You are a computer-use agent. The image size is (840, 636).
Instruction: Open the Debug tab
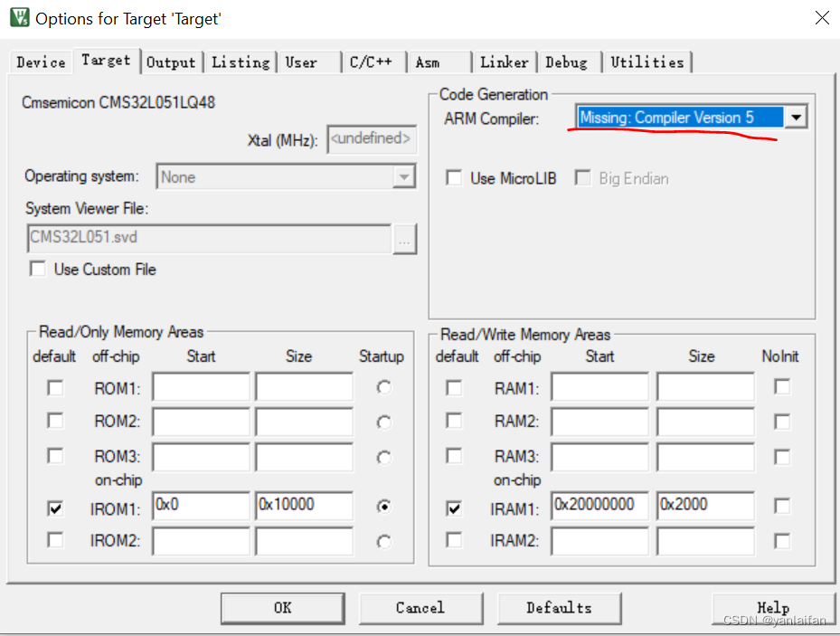coord(566,62)
